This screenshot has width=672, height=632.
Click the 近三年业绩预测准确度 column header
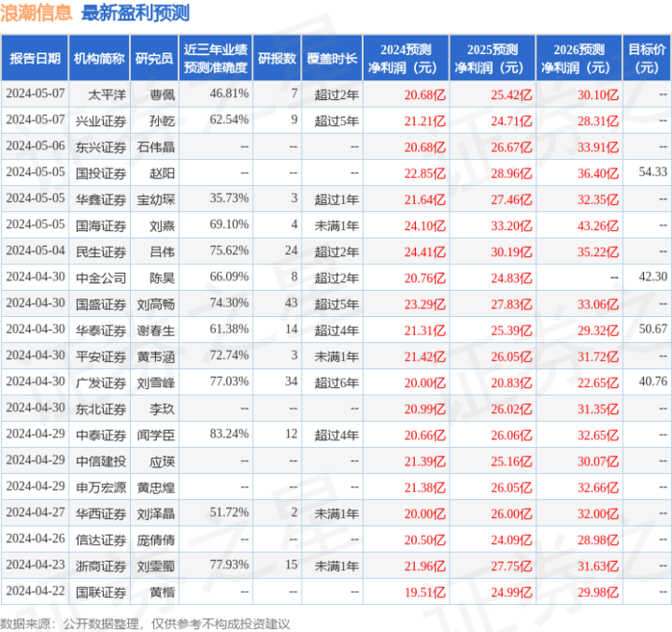(x=216, y=58)
